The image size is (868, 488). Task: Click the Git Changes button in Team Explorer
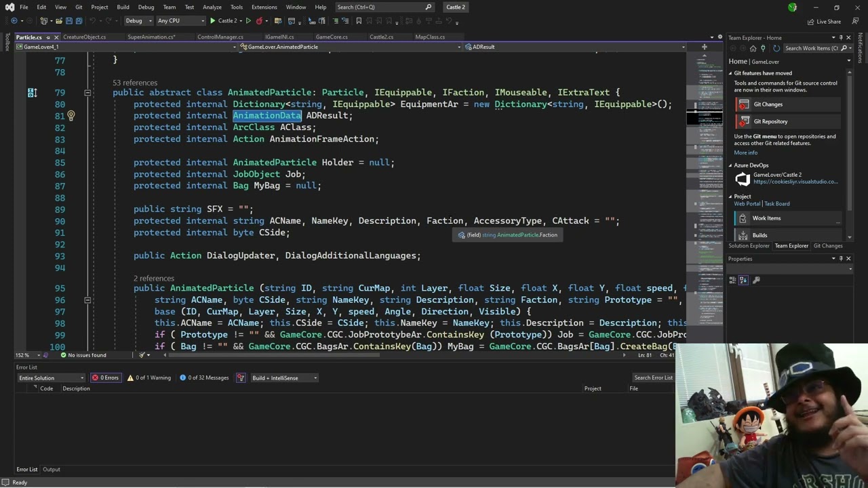tap(787, 104)
